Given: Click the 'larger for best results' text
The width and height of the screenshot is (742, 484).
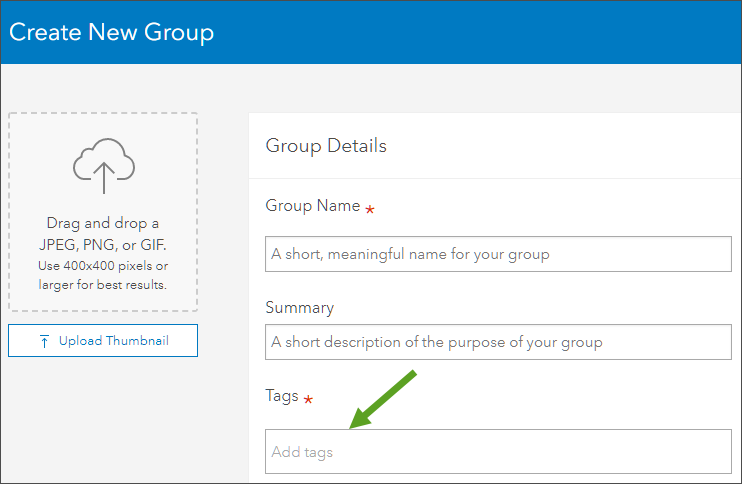Looking at the screenshot, I should (103, 284).
